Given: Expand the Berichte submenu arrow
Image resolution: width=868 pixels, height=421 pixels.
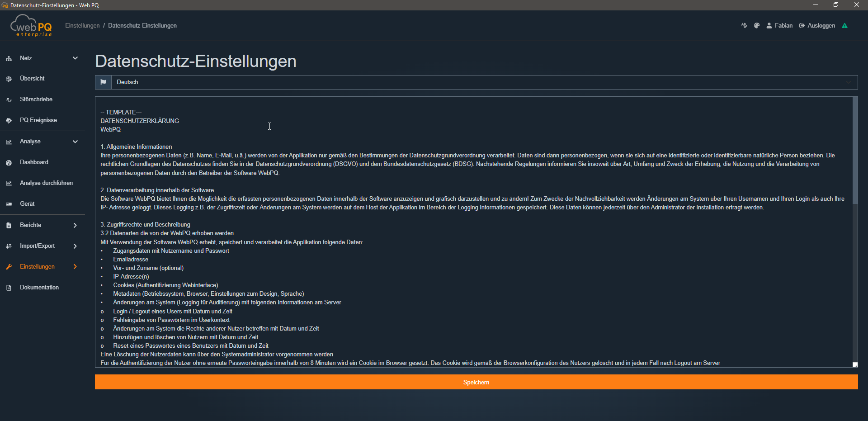Looking at the screenshot, I should (75, 225).
